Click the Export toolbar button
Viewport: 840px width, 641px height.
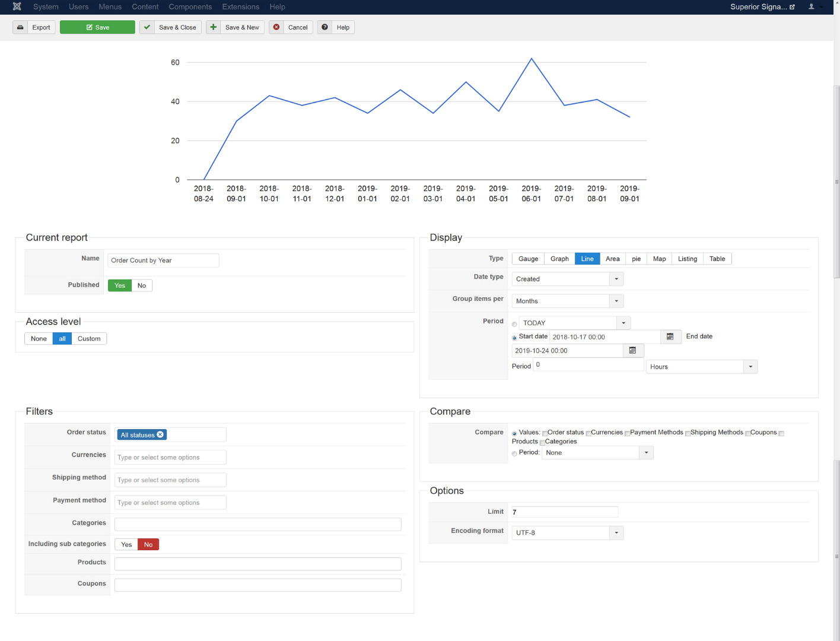coord(34,27)
